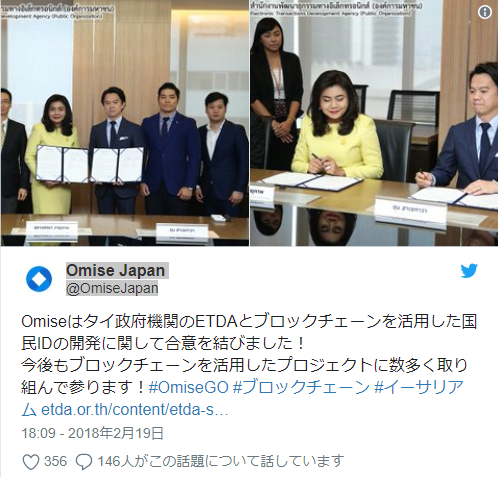Open the left group photo holding documents

point(125,123)
